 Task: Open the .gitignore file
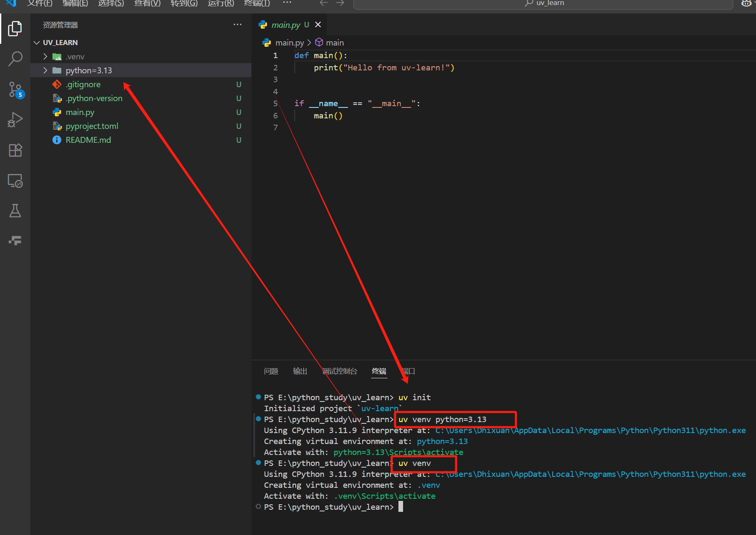83,84
